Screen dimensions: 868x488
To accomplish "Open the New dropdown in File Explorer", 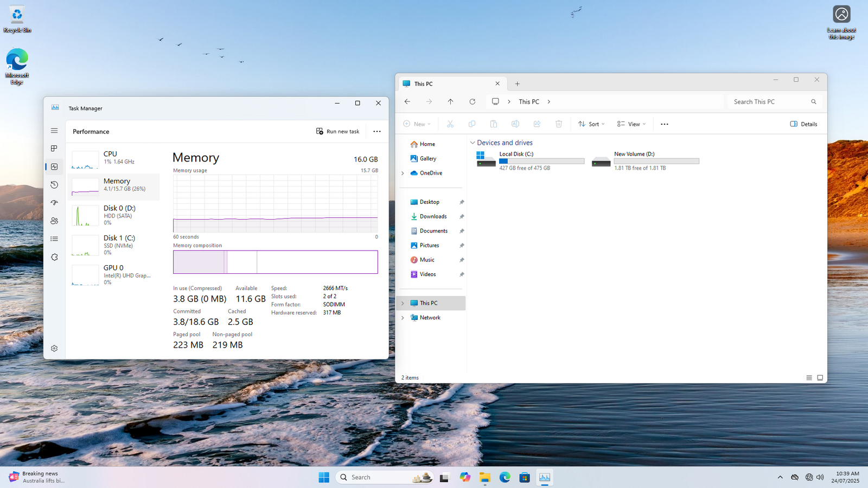I will (x=417, y=124).
